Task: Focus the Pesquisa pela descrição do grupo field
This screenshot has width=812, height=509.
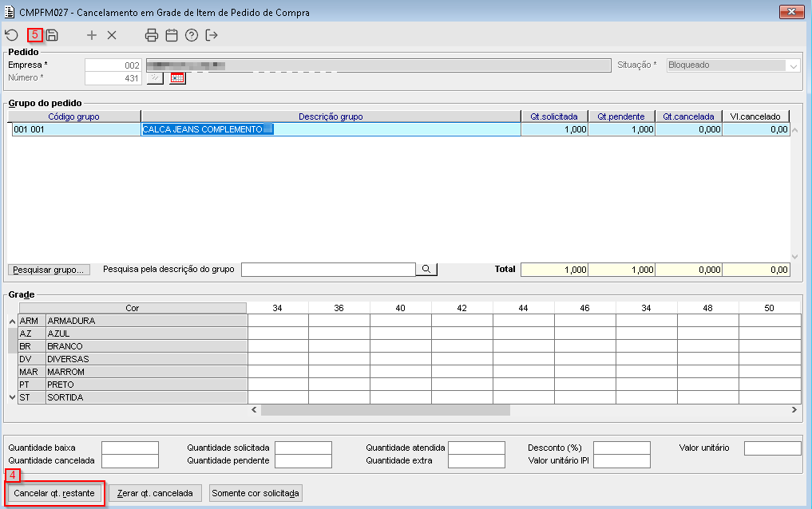Action: [x=328, y=270]
